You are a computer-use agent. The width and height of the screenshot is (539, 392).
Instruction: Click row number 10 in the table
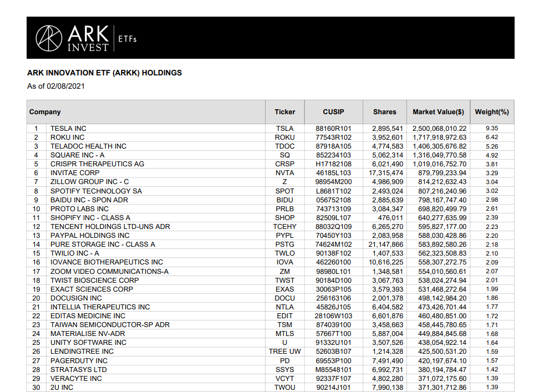(36, 209)
